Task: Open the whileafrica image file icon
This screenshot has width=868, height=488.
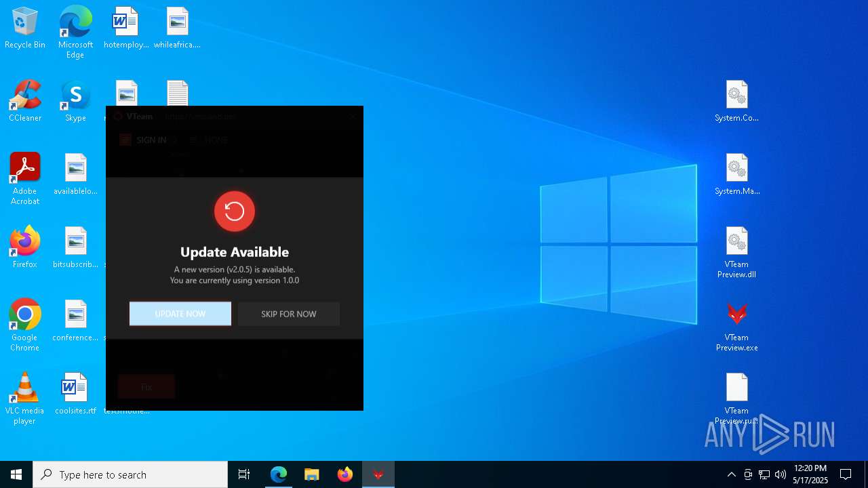Action: 177,28
